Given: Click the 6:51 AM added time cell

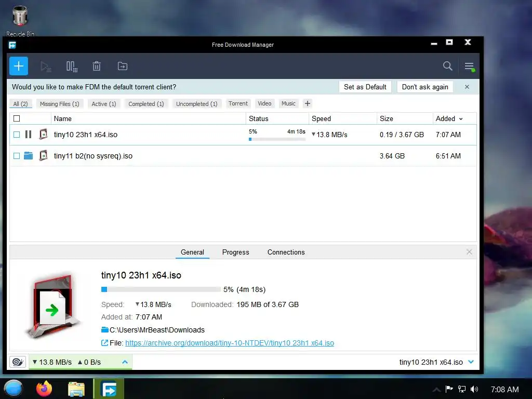Looking at the screenshot, I should click(448, 156).
